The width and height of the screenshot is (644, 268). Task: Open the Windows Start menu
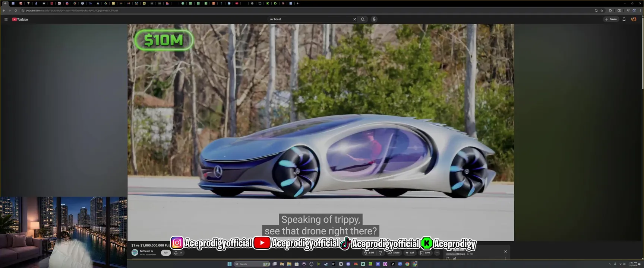coord(229,264)
